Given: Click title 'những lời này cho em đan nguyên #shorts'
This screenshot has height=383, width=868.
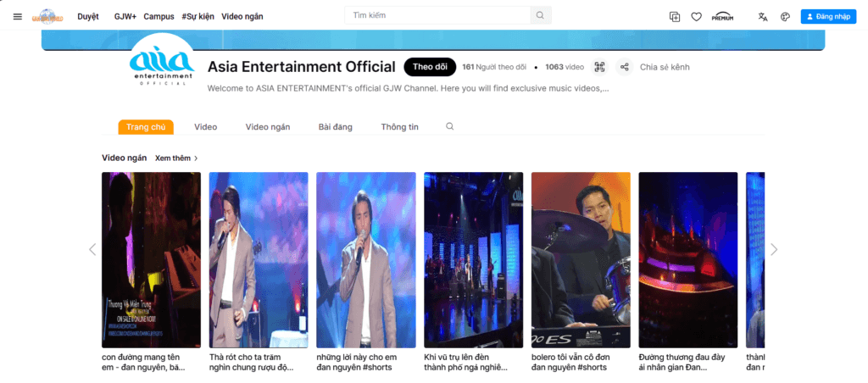Looking at the screenshot, I should point(357,362).
